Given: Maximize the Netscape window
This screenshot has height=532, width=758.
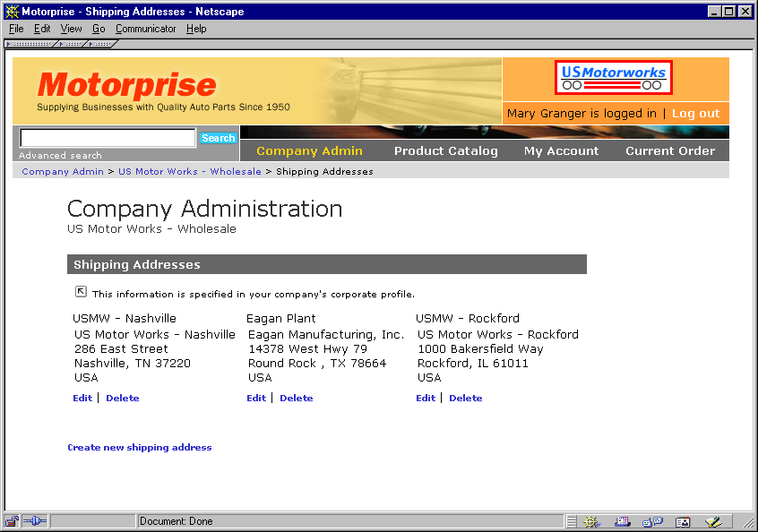Looking at the screenshot, I should point(729,11).
